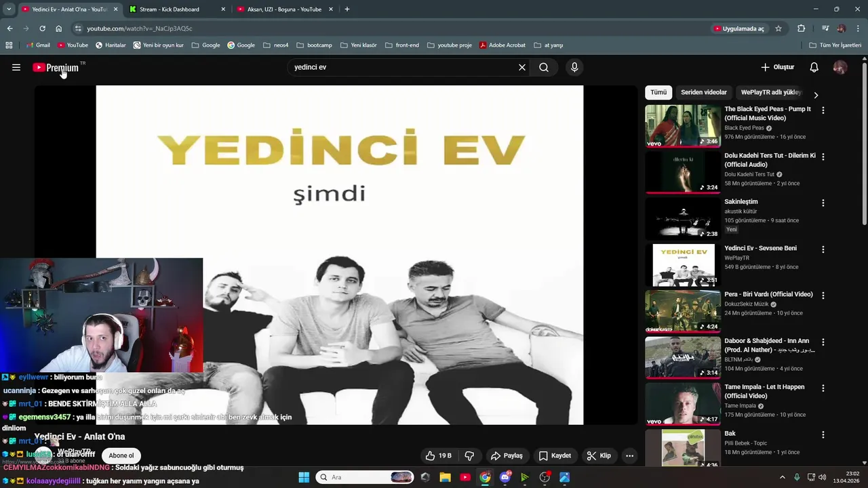
Task: Open the Sakinleştim video thumbnail
Action: (683, 218)
